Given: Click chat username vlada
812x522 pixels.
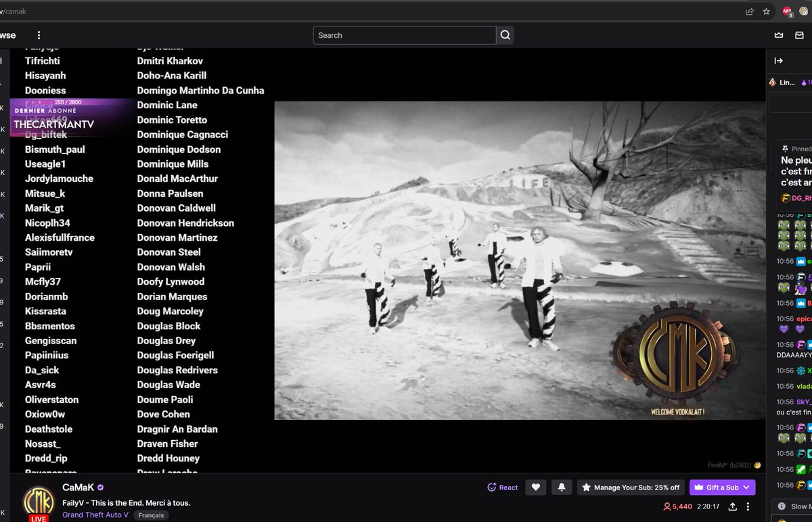Looking at the screenshot, I should 803,386.
